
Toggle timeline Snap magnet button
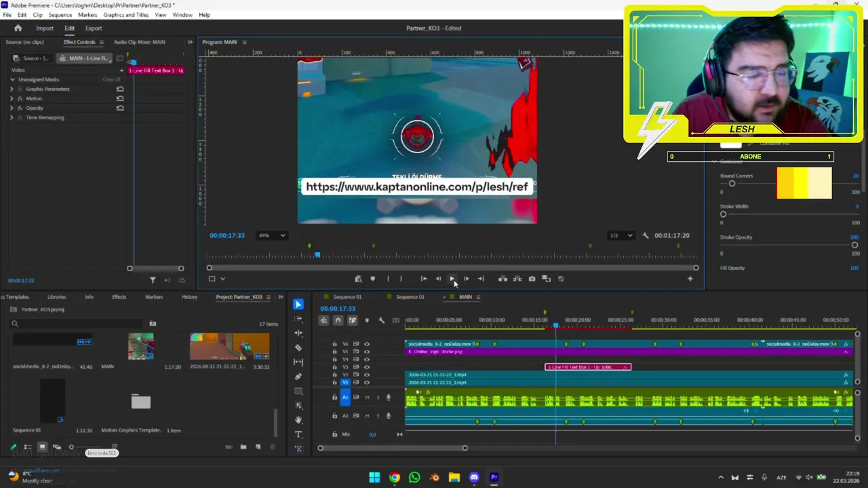[x=338, y=321]
